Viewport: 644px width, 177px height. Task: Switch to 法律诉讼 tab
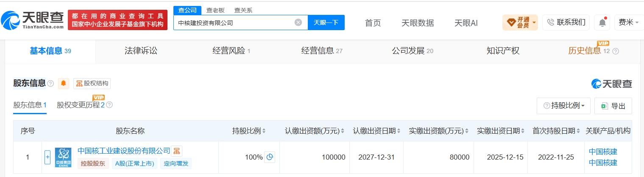pos(141,51)
